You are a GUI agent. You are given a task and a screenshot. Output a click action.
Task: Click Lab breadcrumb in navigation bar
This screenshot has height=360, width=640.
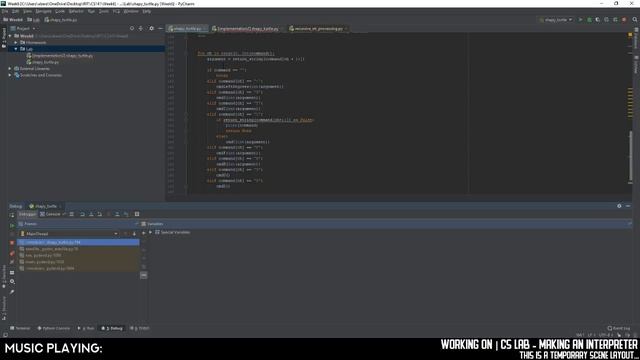pyautogui.click(x=33, y=20)
